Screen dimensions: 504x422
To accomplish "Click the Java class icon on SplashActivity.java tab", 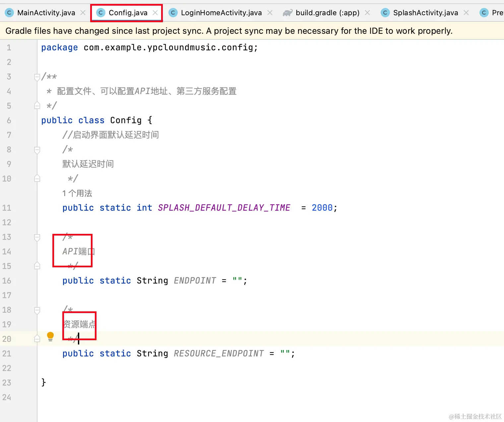I will pyautogui.click(x=385, y=13).
